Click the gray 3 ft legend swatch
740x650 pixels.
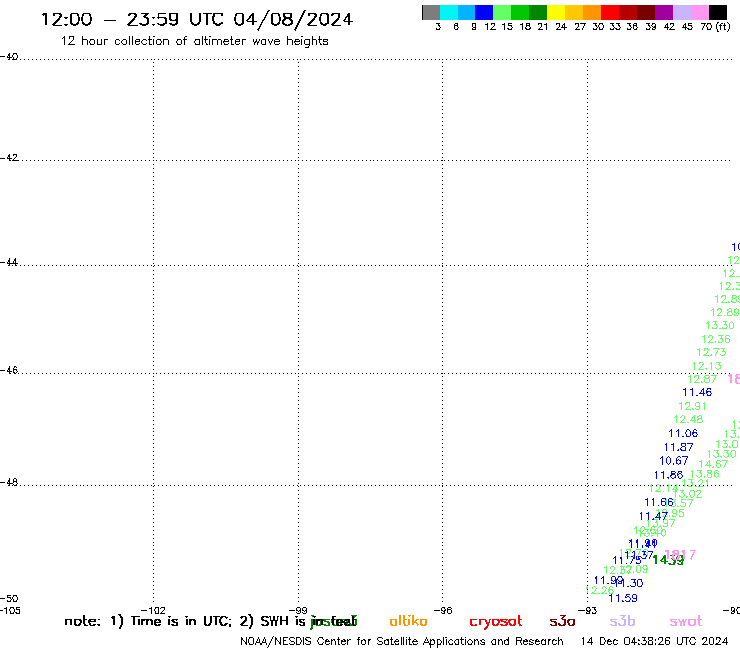(x=431, y=12)
